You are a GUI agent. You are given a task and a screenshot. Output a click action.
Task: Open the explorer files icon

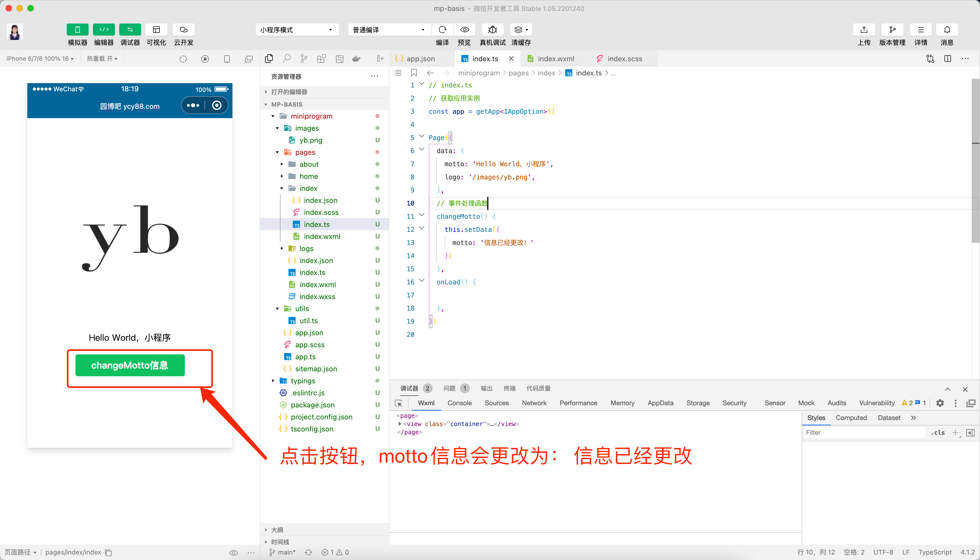coord(269,59)
